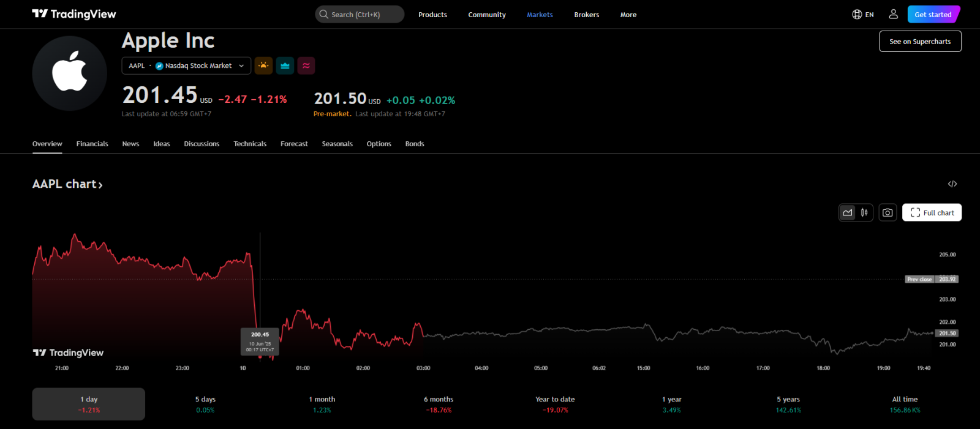Open the Markets menu
Image resolution: width=980 pixels, height=429 pixels.
540,15
